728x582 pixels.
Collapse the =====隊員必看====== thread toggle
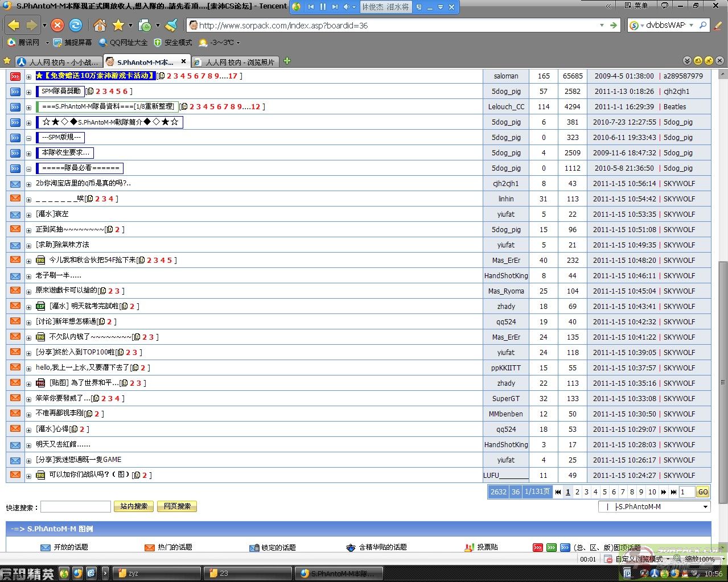coord(28,168)
